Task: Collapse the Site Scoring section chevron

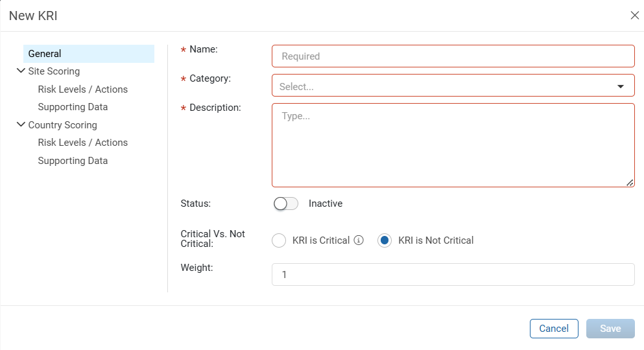Action: tap(21, 71)
